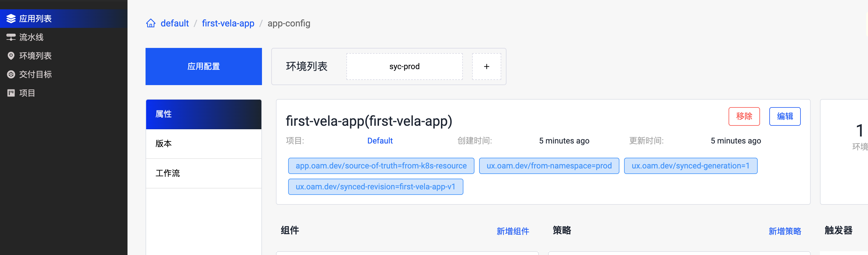Click the home icon in the breadcrumb

[150, 23]
